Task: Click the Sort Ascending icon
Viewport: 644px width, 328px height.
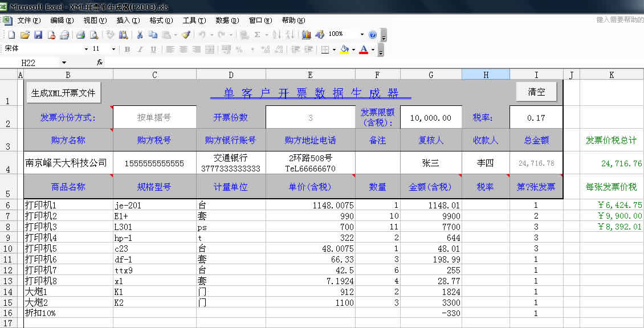Action: pyautogui.click(x=276, y=35)
